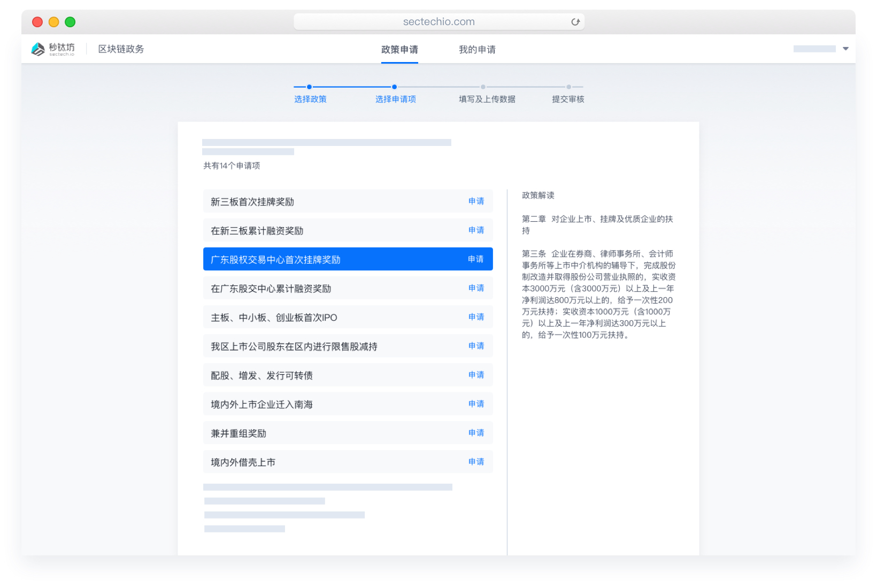Select the 在广东股交中心累计融资奖励 item

tap(271, 289)
